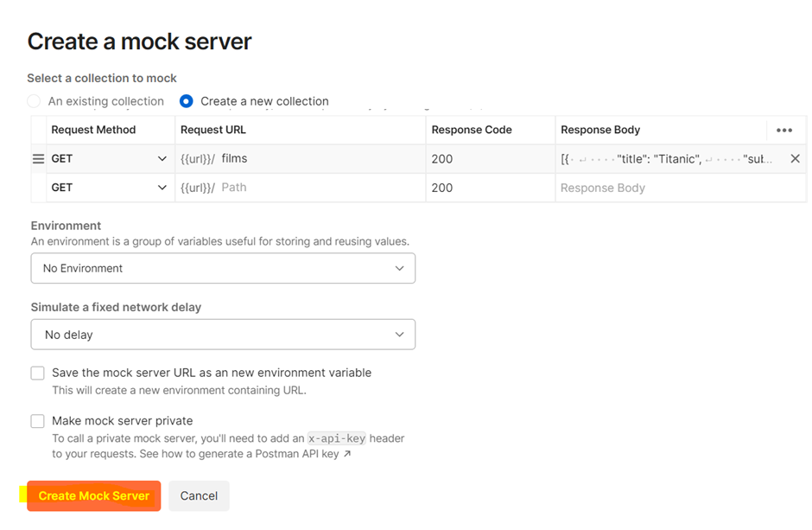The height and width of the screenshot is (530, 812).
Task: Expand the 'No delay' network delay dropdown
Action: (223, 335)
